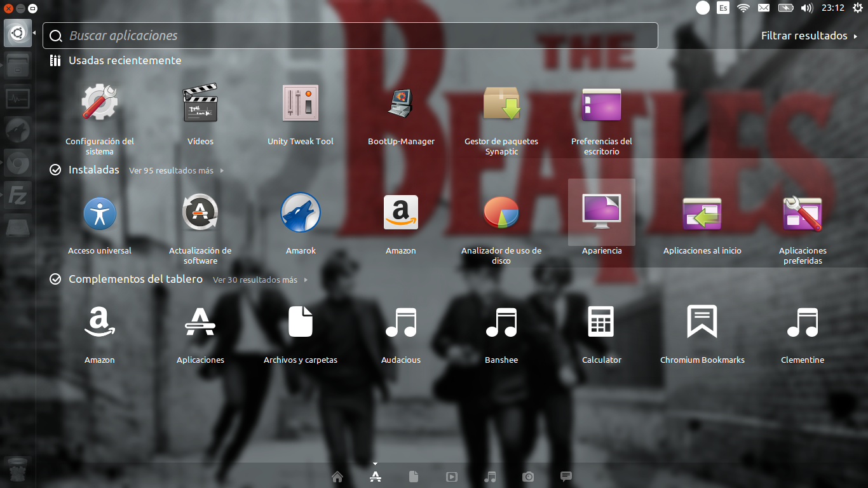The image size is (868, 488).
Task: Switch to the Music lens
Action: pos(490,477)
